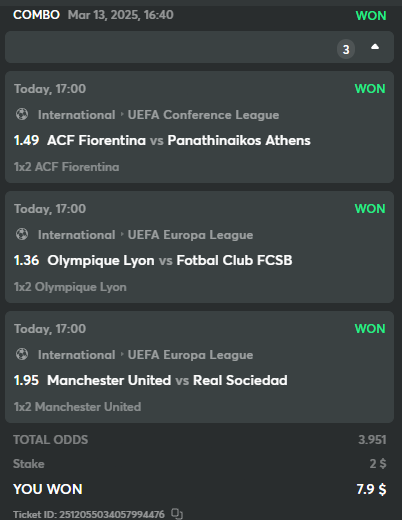Select the UEFA Conference League breadcrumb

(203, 115)
